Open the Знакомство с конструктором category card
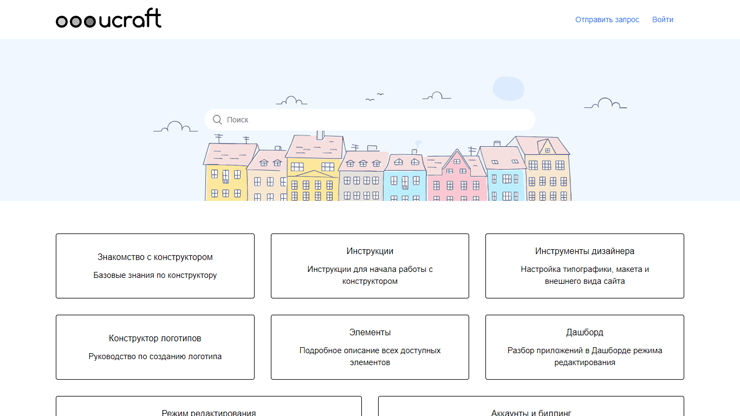The height and width of the screenshot is (416, 740). pyautogui.click(x=155, y=266)
